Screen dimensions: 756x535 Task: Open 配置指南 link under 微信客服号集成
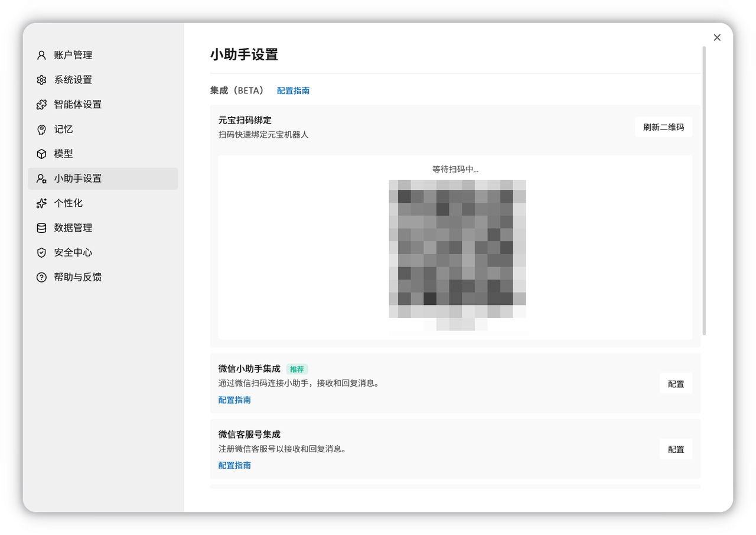[x=234, y=465]
